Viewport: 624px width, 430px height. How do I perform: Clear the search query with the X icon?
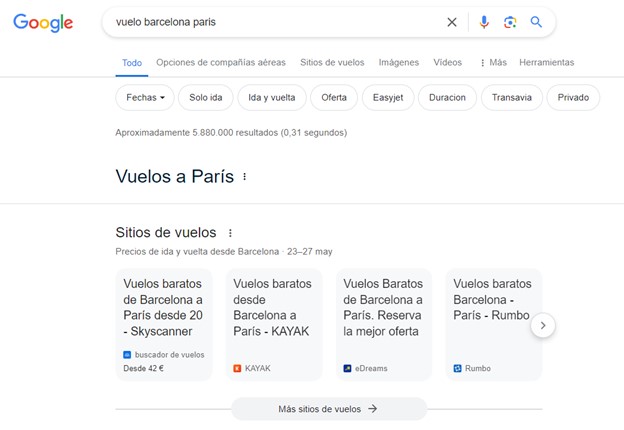(452, 22)
